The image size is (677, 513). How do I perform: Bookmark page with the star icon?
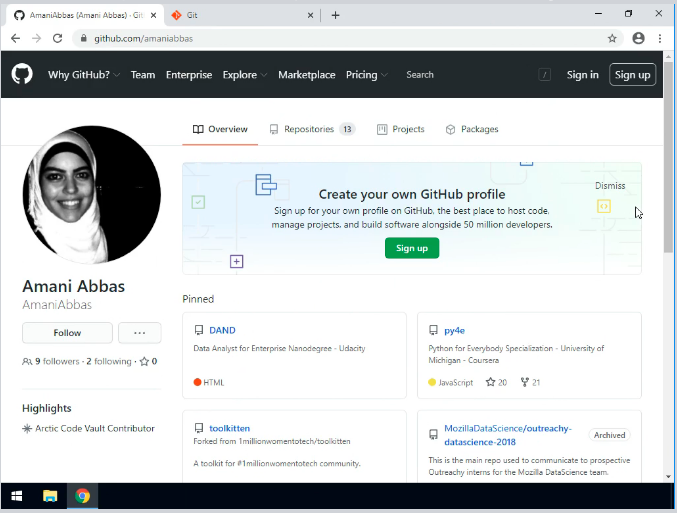click(612, 38)
